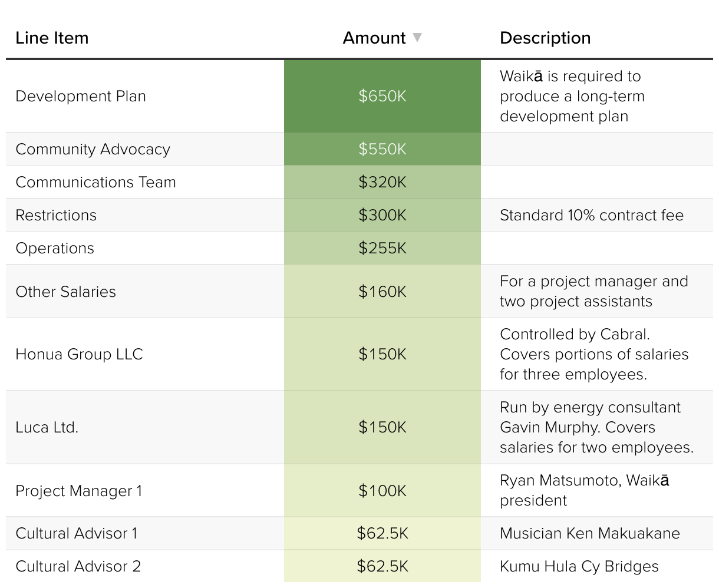Select the Communications Team row
Screen dimensions: 719x588
95,182
